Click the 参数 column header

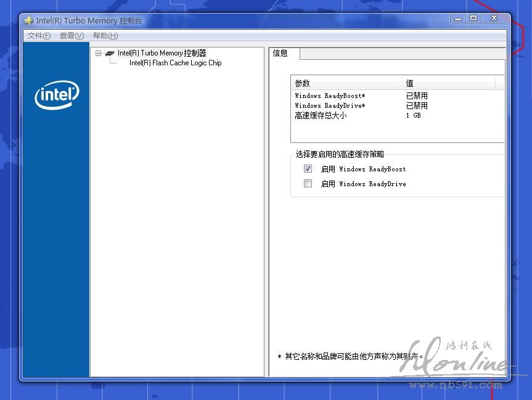346,83
